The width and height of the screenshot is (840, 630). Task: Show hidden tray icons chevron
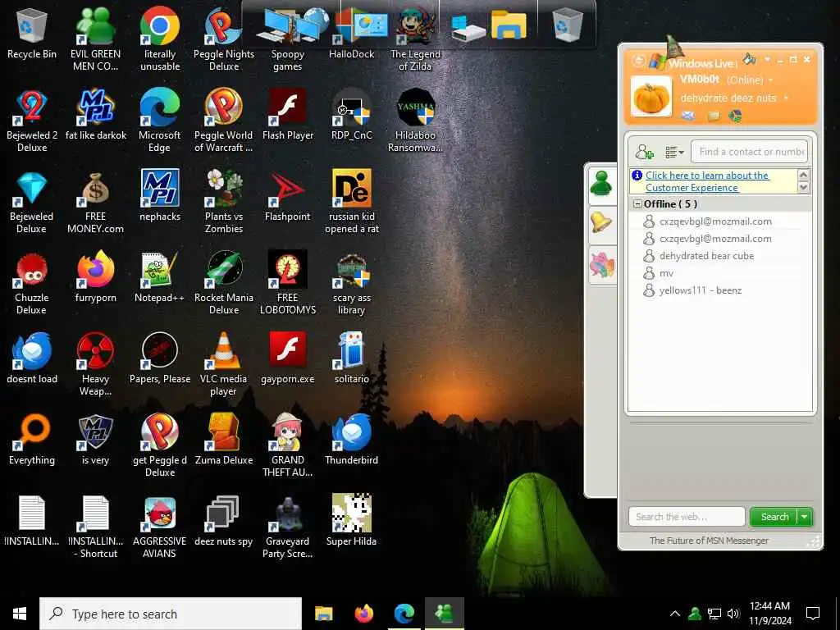[675, 614]
